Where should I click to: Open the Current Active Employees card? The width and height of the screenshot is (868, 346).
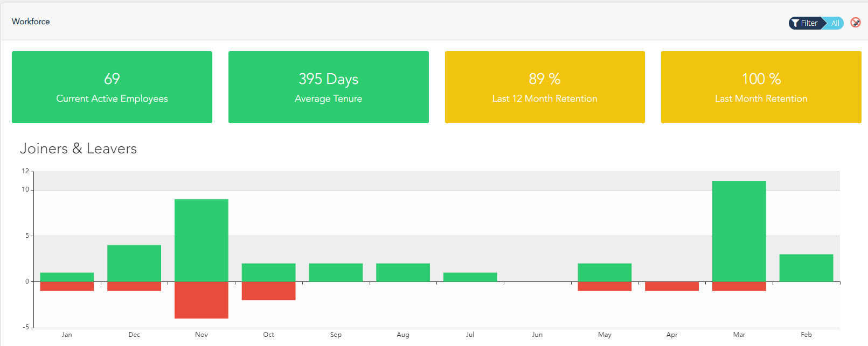(112, 87)
